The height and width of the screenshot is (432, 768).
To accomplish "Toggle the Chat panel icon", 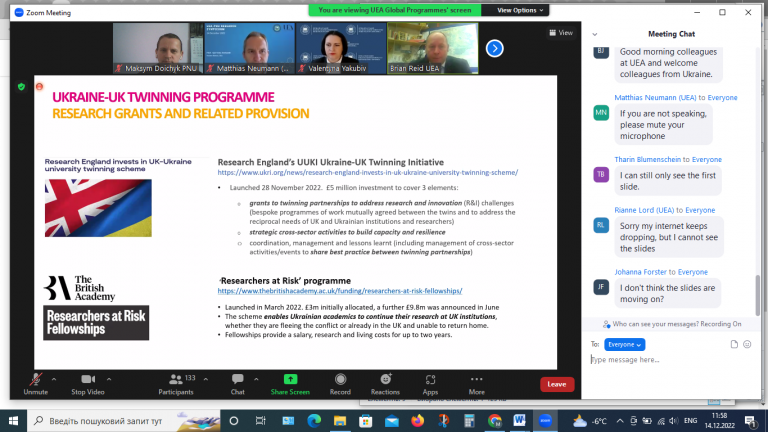I will point(238,384).
